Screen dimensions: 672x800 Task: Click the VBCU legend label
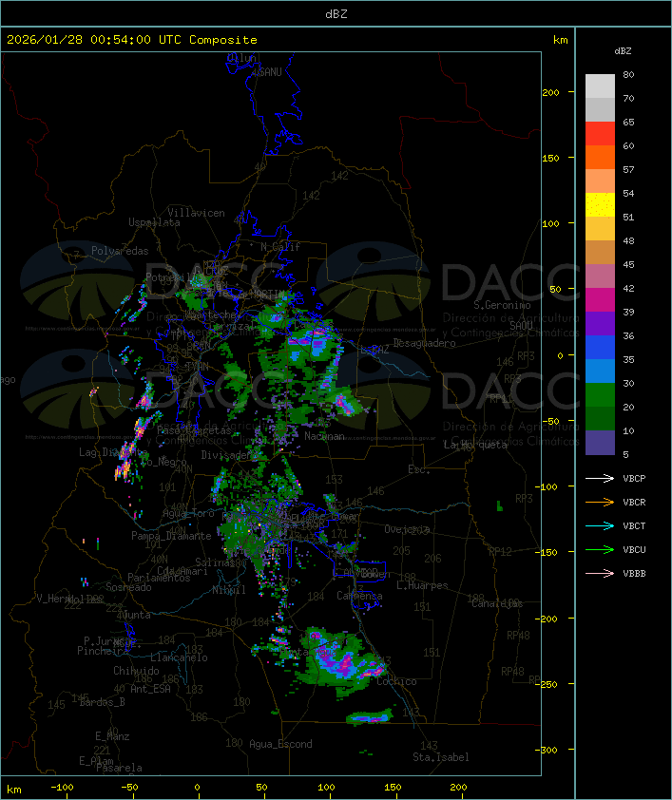(634, 550)
